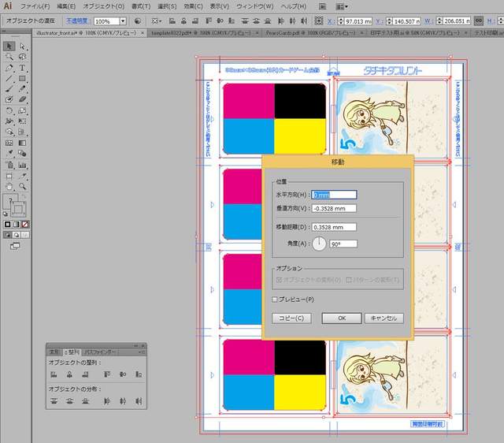Open the workspace arrangement dropdown in menu bar
The height and width of the screenshot is (443, 504).
(342, 6)
